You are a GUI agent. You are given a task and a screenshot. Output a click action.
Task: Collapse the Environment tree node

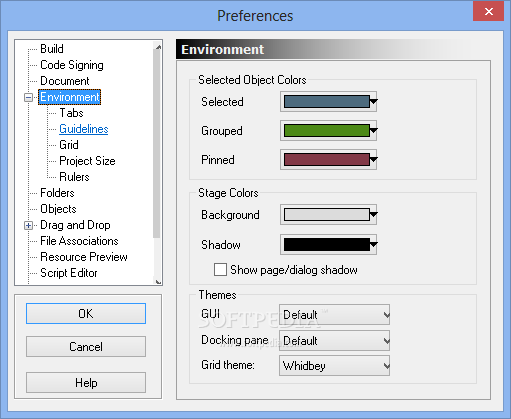(28, 98)
